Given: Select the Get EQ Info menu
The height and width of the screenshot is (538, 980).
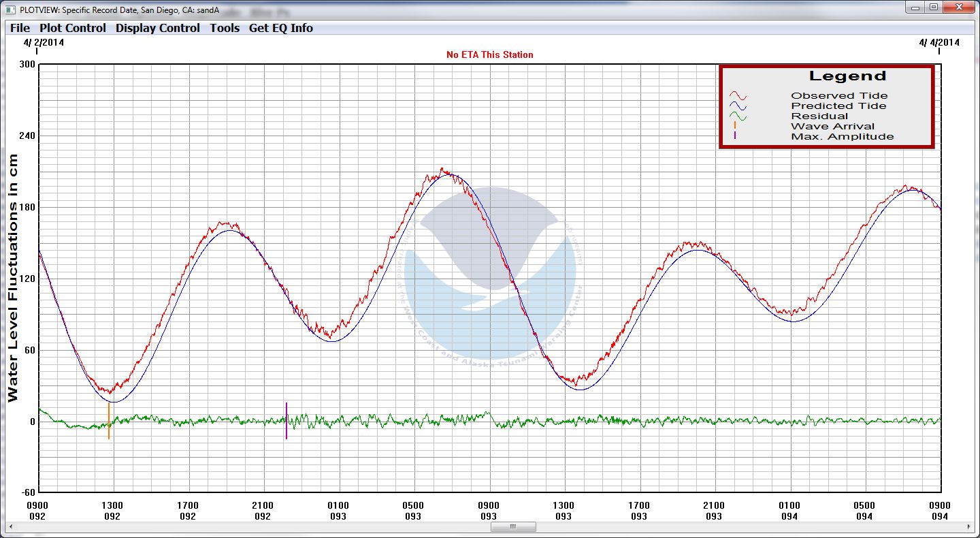Looking at the screenshot, I should pyautogui.click(x=281, y=28).
